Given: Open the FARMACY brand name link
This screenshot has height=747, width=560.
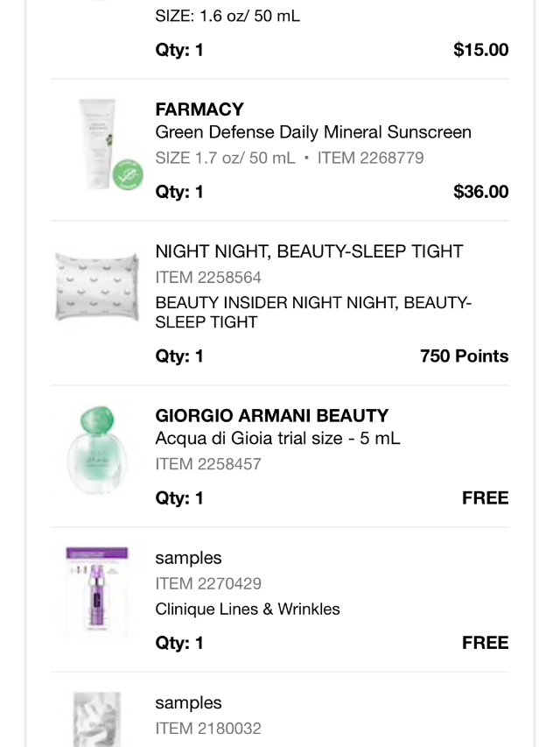Looking at the screenshot, I should (199, 109).
